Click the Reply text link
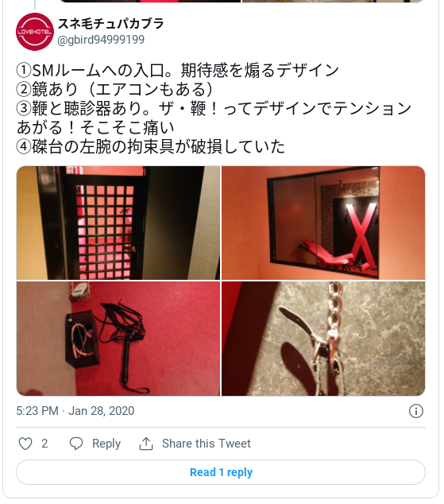Image resolution: width=444 pixels, height=504 pixels. coord(106,444)
